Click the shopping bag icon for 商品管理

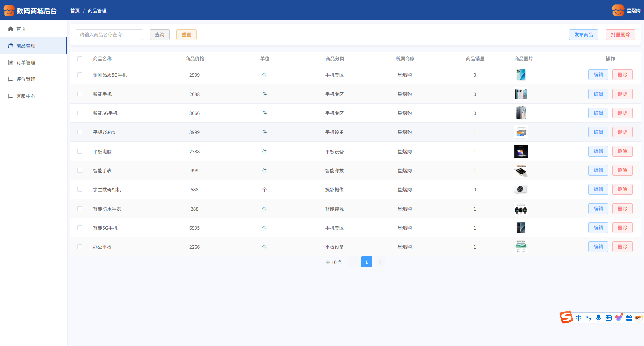(11, 46)
